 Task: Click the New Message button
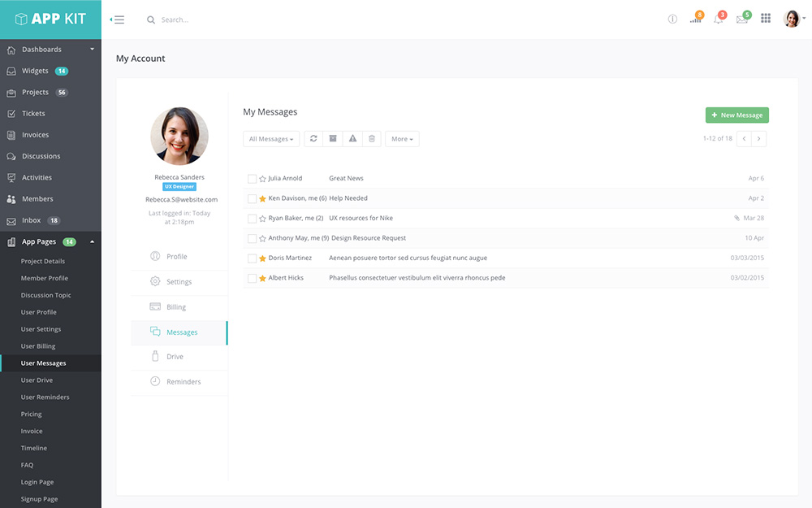tap(736, 115)
